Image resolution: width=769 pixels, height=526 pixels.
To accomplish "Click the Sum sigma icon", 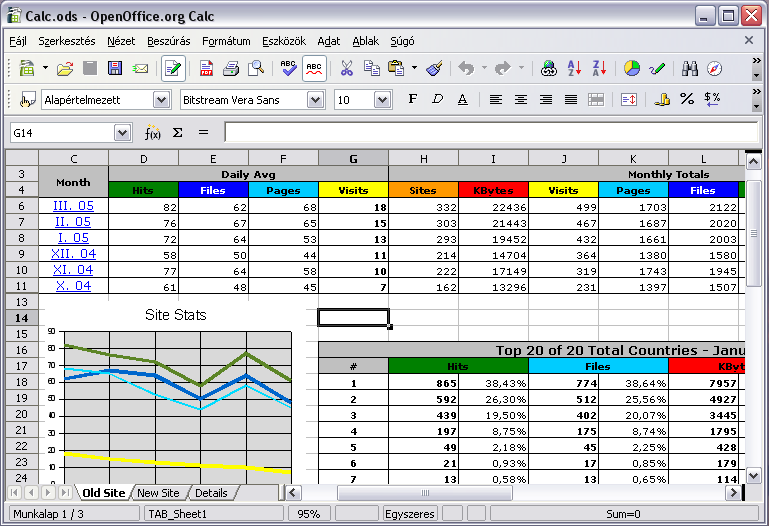I will tap(178, 133).
